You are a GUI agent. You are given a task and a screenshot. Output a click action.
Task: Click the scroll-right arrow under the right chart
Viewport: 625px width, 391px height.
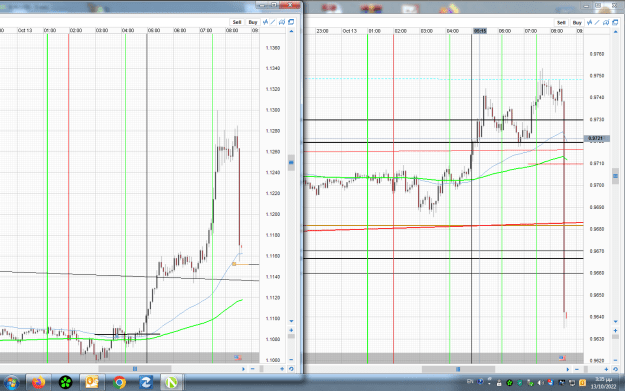pyautogui.click(x=568, y=369)
